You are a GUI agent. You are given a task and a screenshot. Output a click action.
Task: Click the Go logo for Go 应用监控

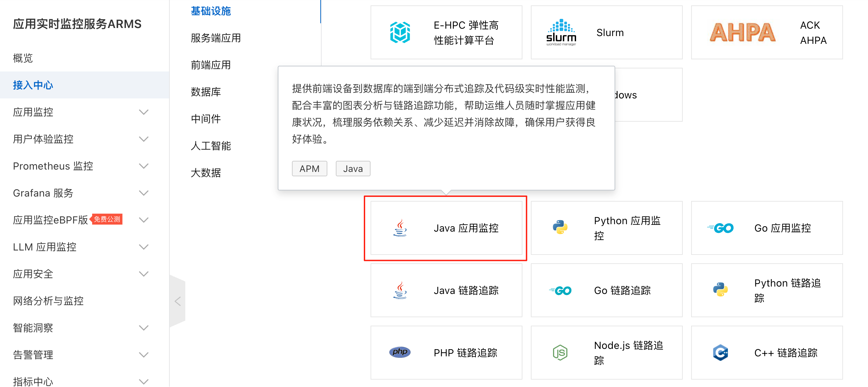[x=720, y=228]
